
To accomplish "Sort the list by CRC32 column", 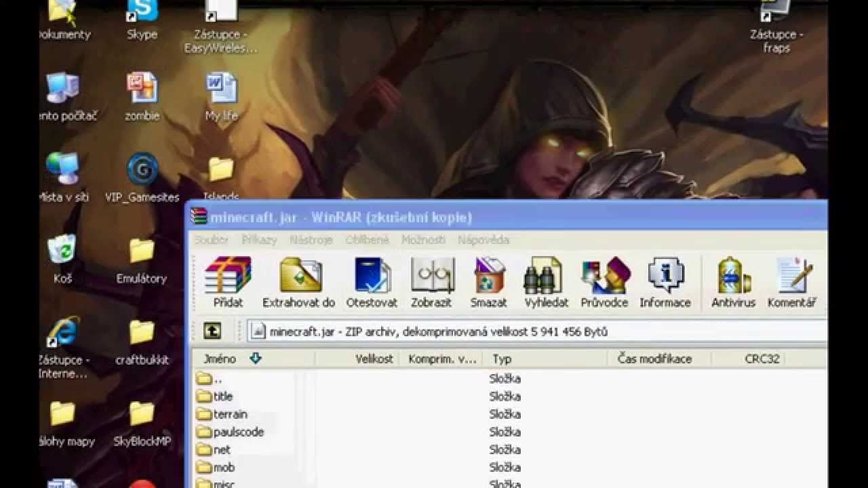I will [748, 359].
